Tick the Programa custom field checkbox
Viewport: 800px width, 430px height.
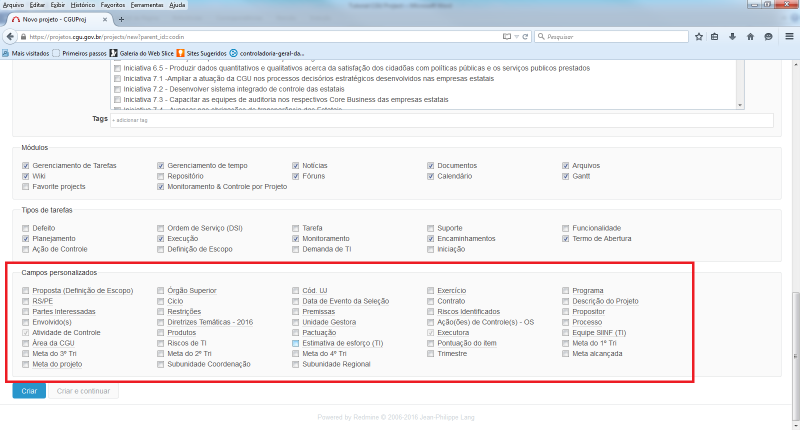click(566, 291)
